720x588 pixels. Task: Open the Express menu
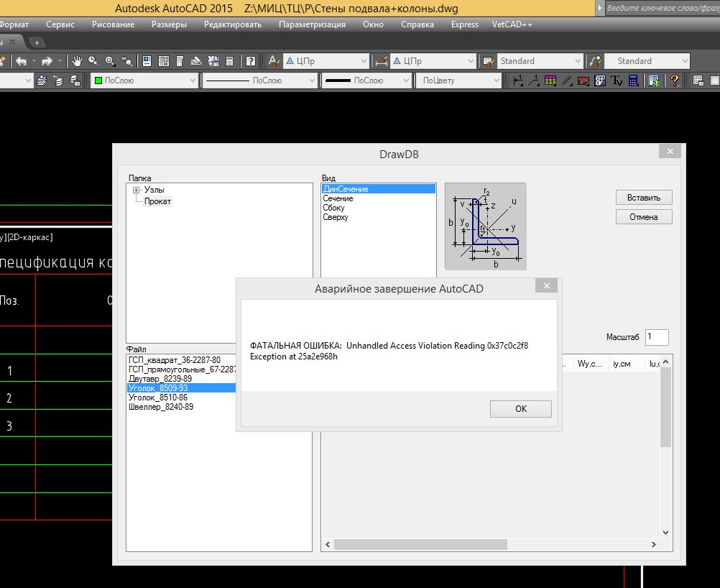465,24
